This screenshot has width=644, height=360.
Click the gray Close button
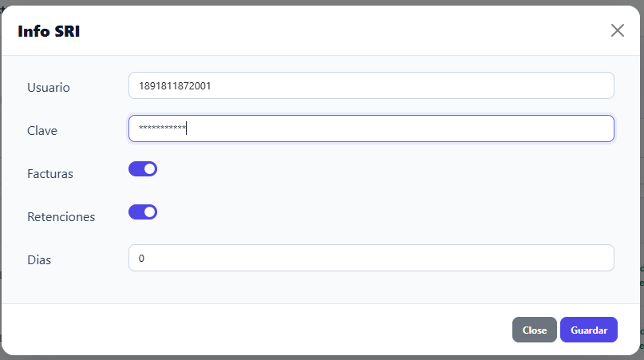(535, 330)
